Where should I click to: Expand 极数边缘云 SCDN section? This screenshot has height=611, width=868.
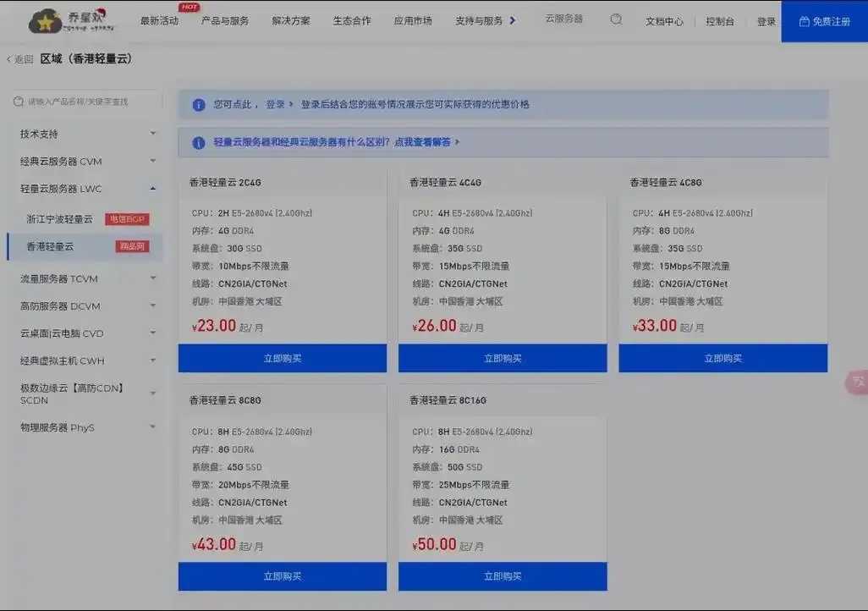pos(87,394)
